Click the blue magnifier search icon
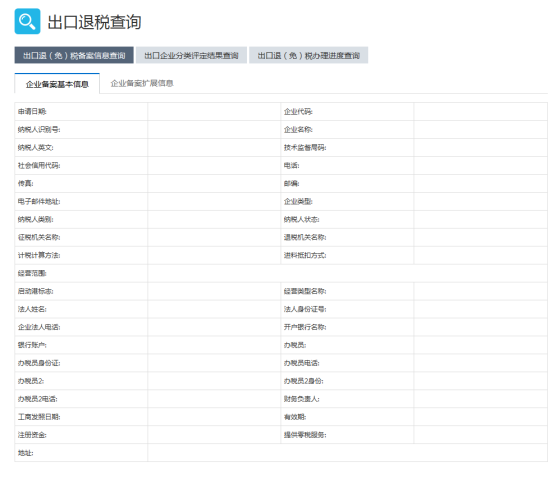 [27, 21]
